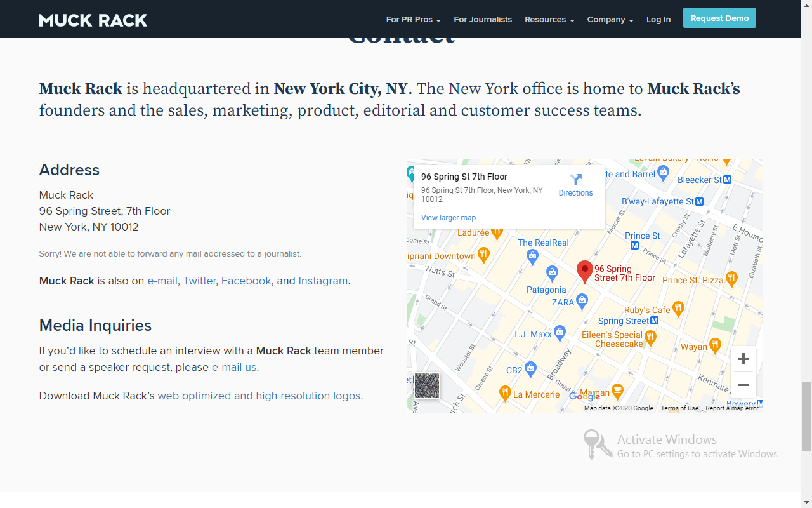Click the 'e-mail us' media inquiries link
The width and height of the screenshot is (812, 508).
234,367
